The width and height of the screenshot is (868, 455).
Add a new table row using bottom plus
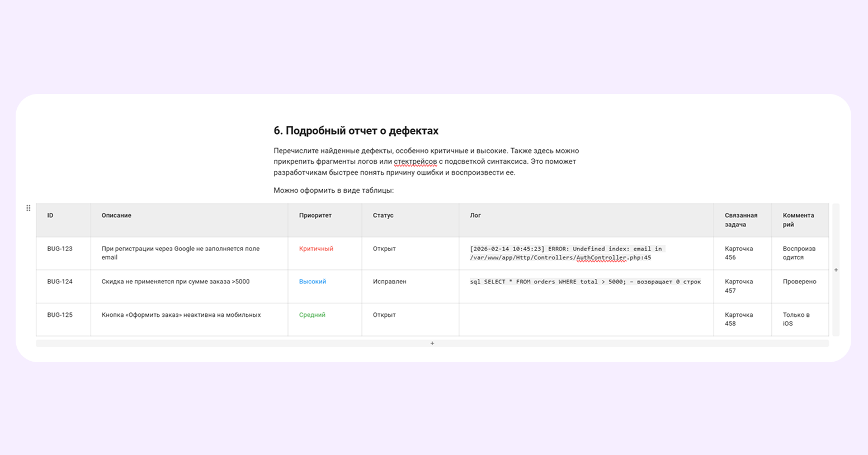tap(432, 343)
